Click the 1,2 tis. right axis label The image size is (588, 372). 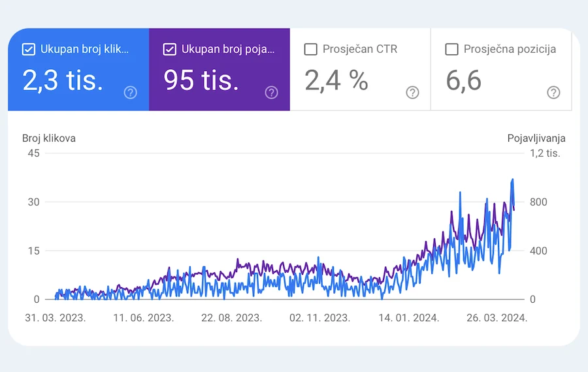545,153
